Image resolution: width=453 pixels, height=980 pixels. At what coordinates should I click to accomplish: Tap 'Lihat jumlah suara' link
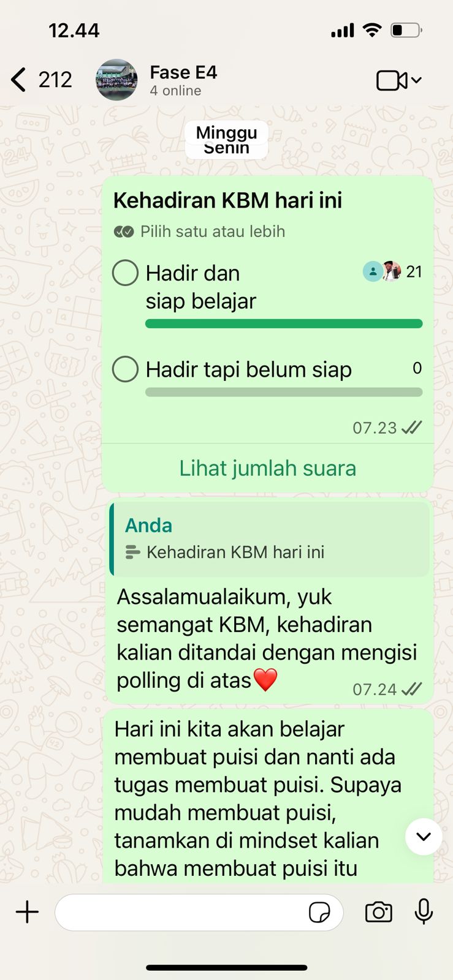pos(267,468)
